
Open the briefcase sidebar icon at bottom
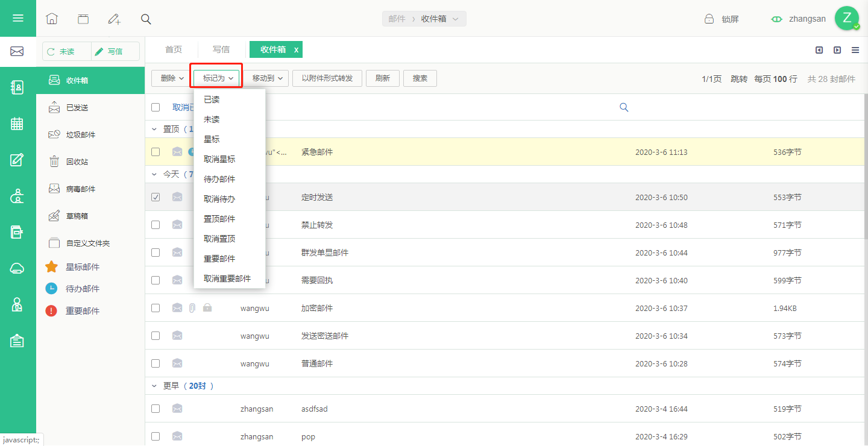[17, 341]
